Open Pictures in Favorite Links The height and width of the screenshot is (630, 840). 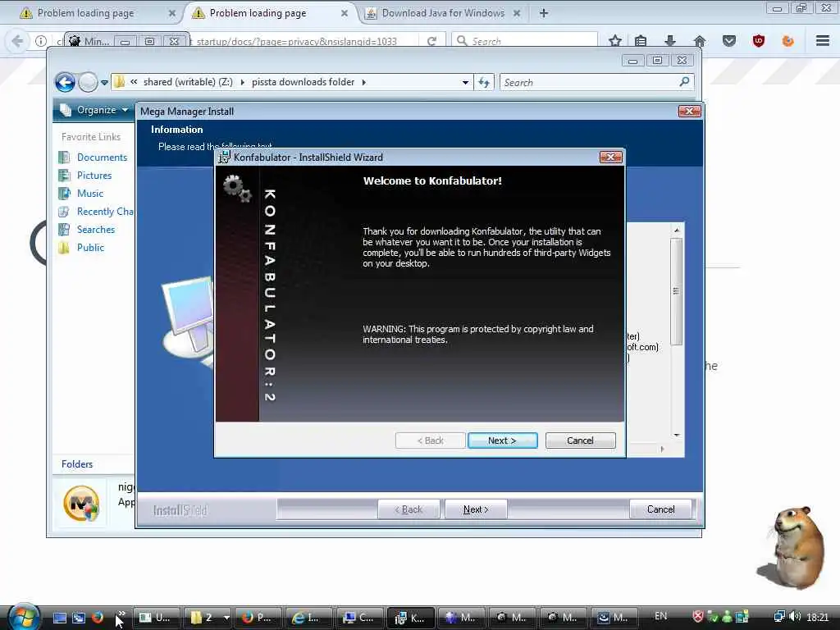(x=94, y=176)
